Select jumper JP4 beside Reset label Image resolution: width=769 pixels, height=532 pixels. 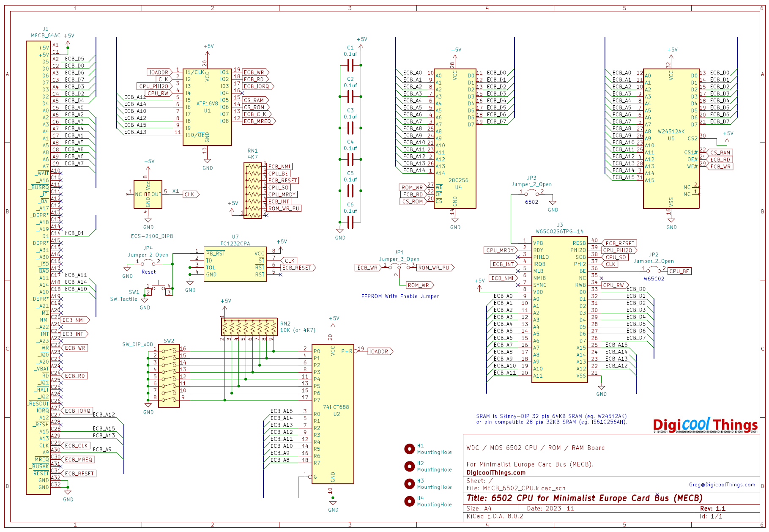point(148,261)
